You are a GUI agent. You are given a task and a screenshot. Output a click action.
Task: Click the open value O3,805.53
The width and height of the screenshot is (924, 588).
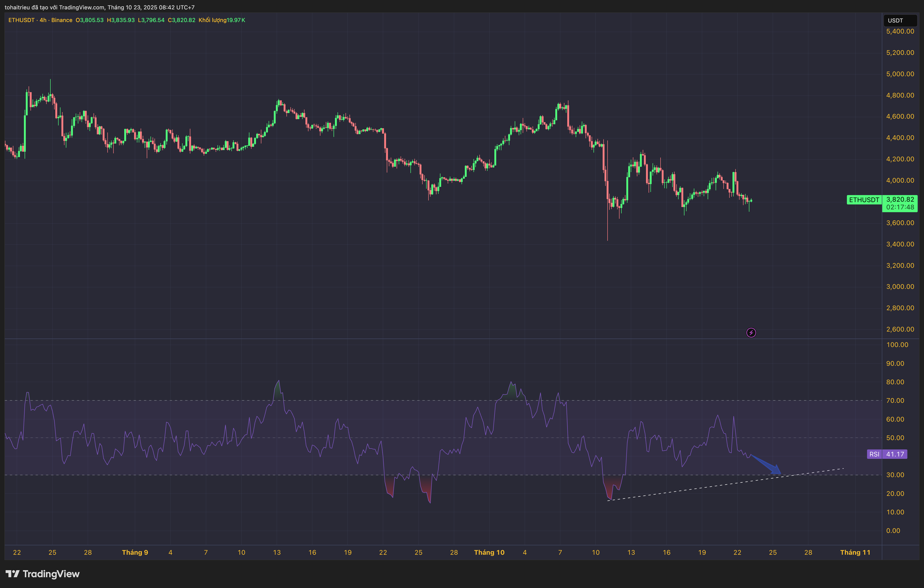pyautogui.click(x=89, y=20)
